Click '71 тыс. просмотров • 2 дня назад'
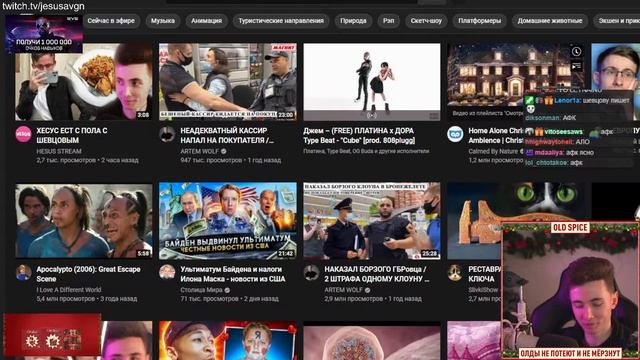This screenshot has width=640, height=360. coord(229,299)
